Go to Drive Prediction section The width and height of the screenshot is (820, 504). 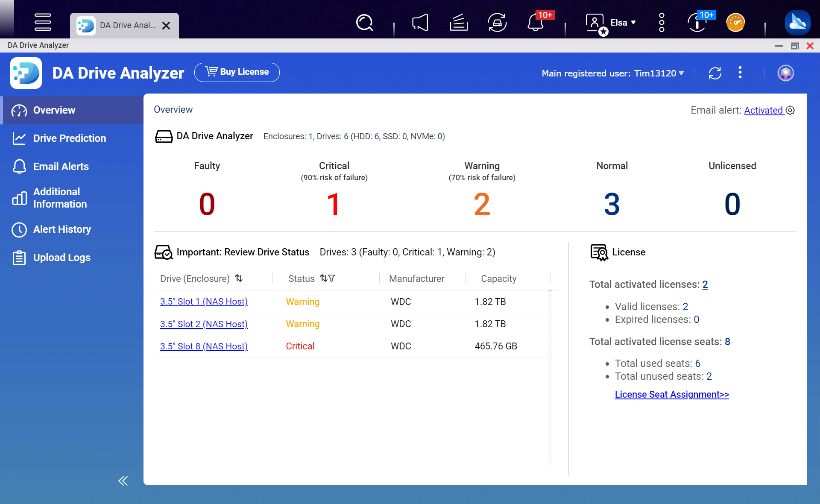[70, 138]
